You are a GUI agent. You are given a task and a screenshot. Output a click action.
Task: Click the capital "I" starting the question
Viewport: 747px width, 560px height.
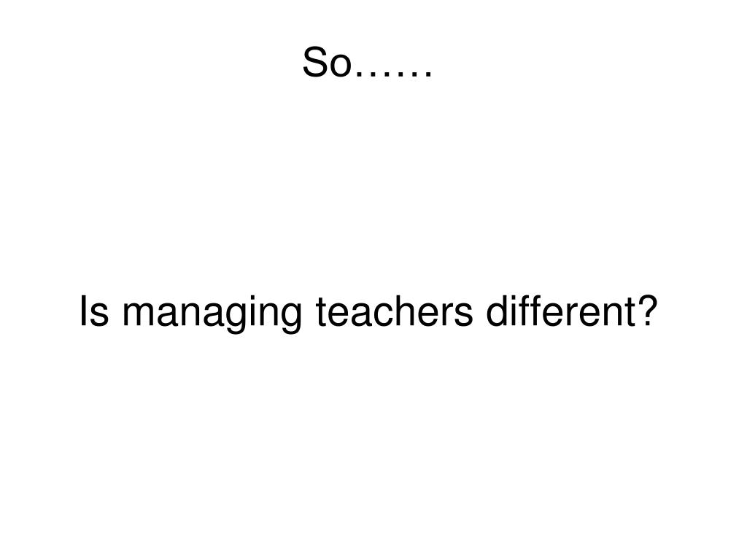(83, 311)
